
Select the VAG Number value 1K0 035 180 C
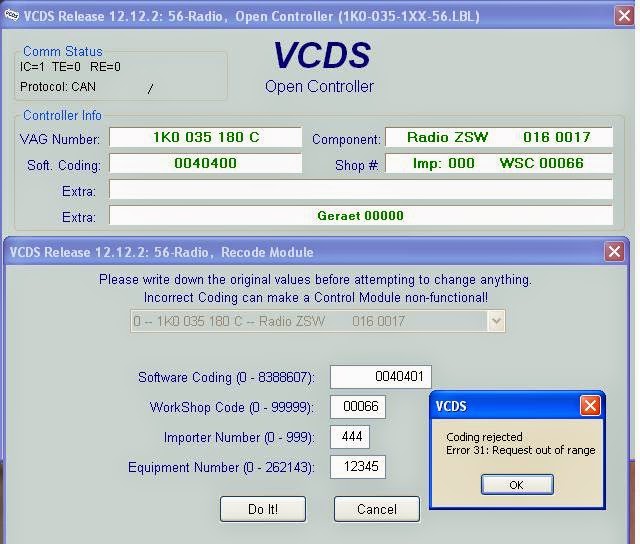206,137
